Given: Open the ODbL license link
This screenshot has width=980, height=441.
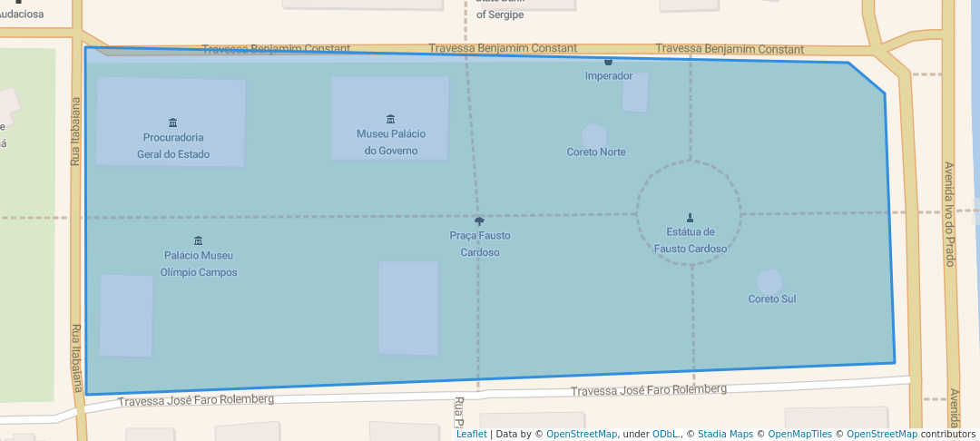Looking at the screenshot, I should pos(667,434).
